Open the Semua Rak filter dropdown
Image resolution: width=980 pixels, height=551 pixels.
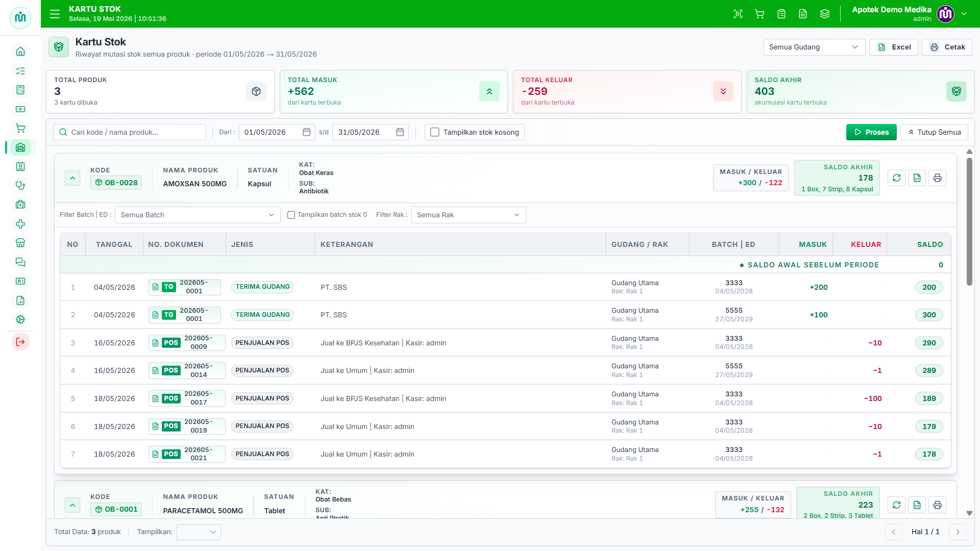pyautogui.click(x=469, y=215)
